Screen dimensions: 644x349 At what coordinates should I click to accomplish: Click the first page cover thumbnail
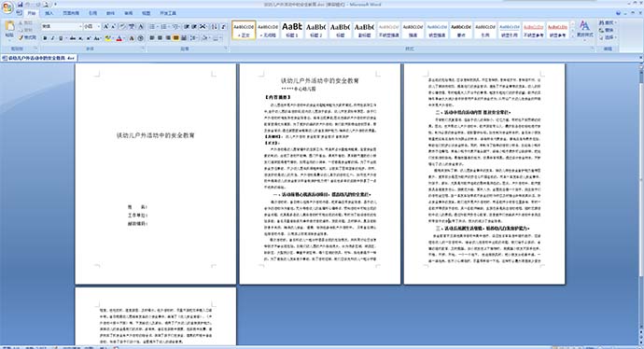[x=155, y=174]
